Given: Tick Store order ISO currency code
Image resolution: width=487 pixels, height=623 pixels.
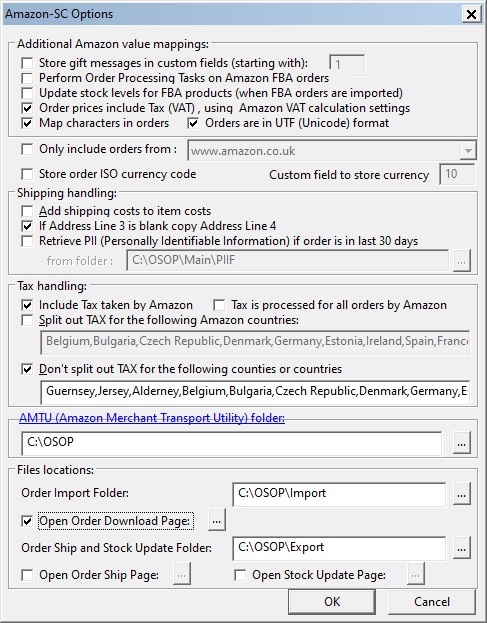Looking at the screenshot, I should point(27,174).
